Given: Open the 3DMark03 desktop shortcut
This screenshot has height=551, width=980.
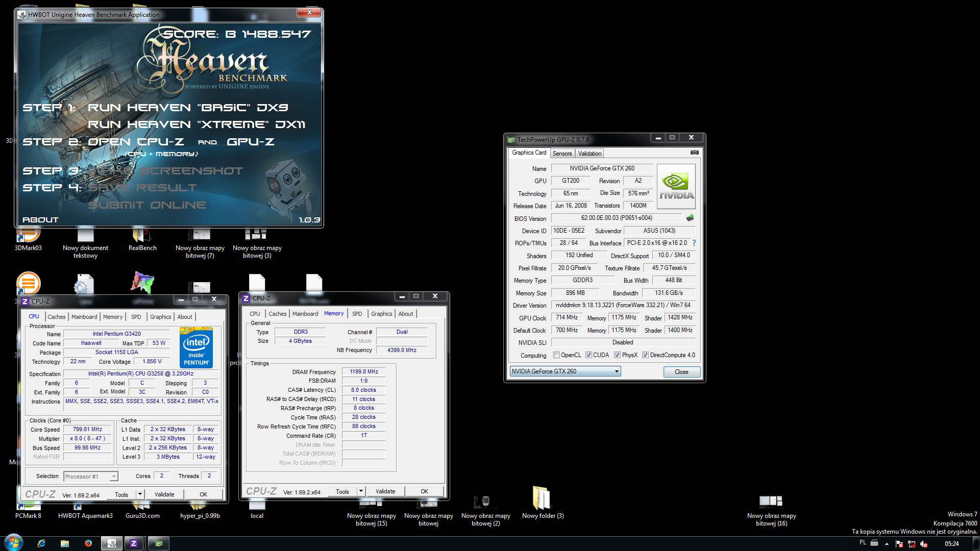Looking at the screenshot, I should (x=28, y=240).
